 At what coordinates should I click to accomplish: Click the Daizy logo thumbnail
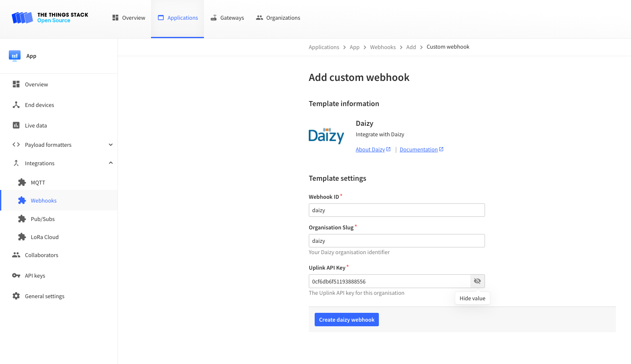(326, 135)
